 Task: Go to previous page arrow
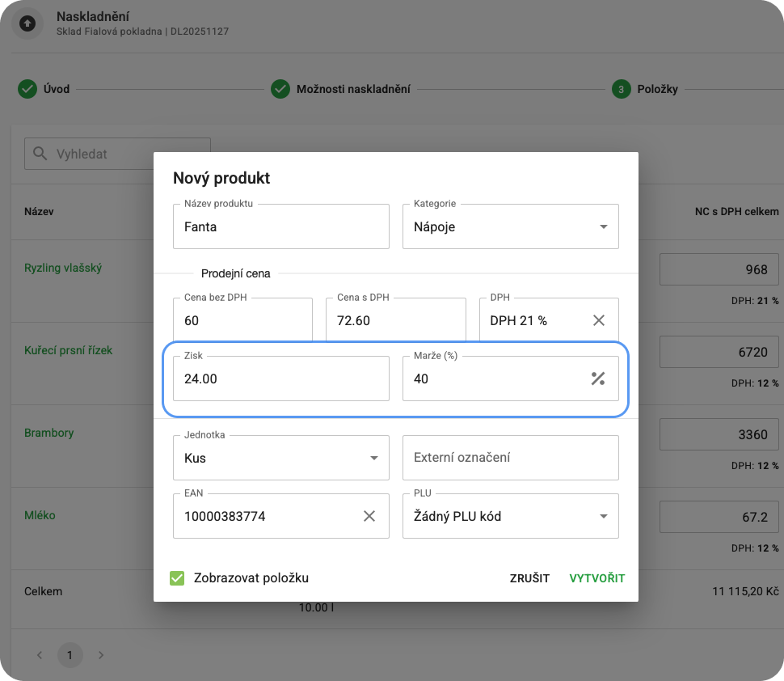click(40, 655)
